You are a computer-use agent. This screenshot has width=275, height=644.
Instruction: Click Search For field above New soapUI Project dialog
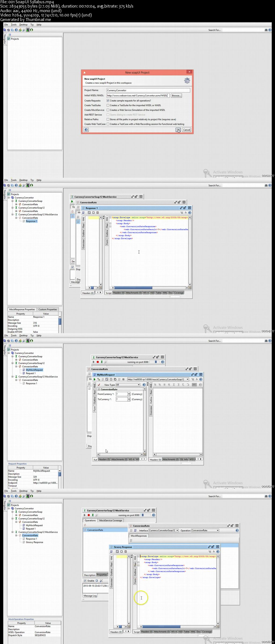pos(243,30)
